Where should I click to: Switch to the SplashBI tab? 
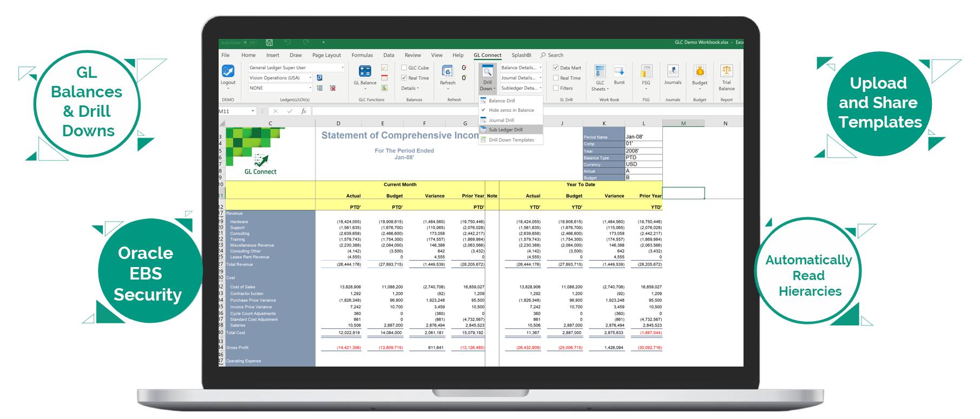pyautogui.click(x=521, y=55)
